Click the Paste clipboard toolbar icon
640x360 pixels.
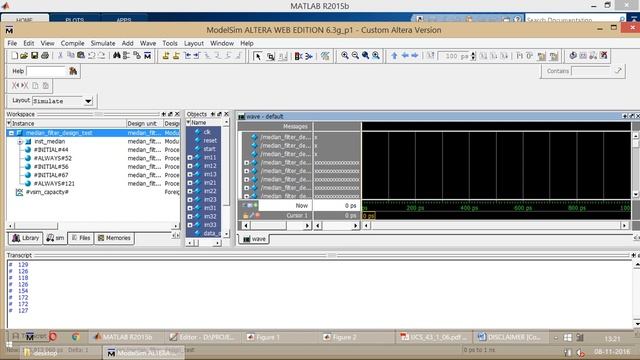pyautogui.click(x=81, y=56)
